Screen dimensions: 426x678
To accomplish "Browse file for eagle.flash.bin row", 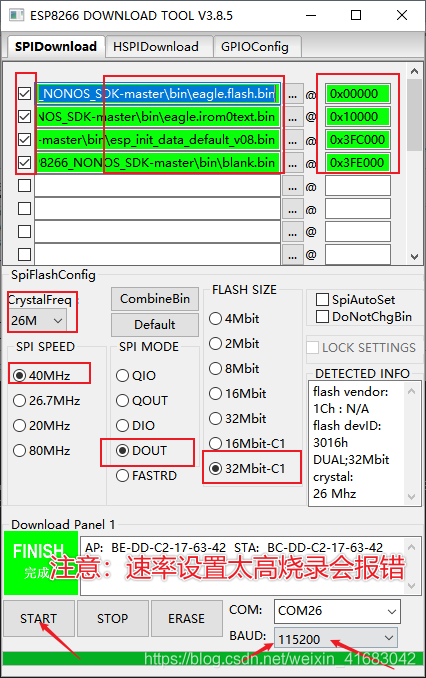I will click(293, 94).
